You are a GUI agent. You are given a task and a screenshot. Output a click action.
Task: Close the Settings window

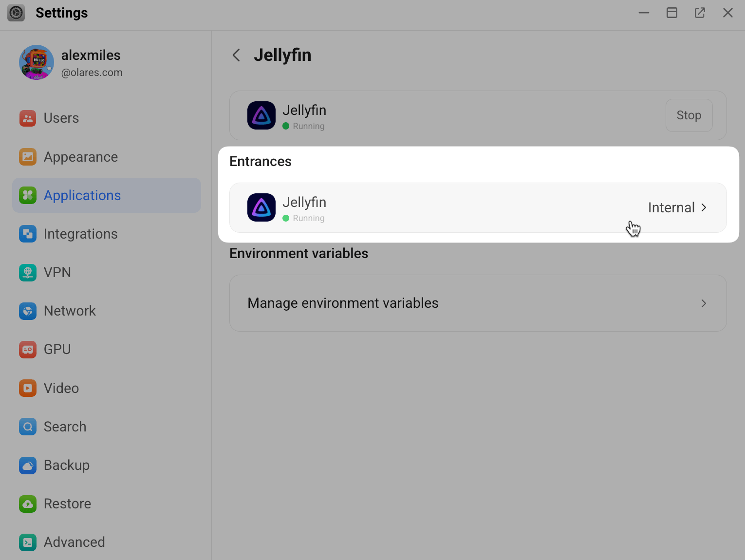[x=728, y=13]
